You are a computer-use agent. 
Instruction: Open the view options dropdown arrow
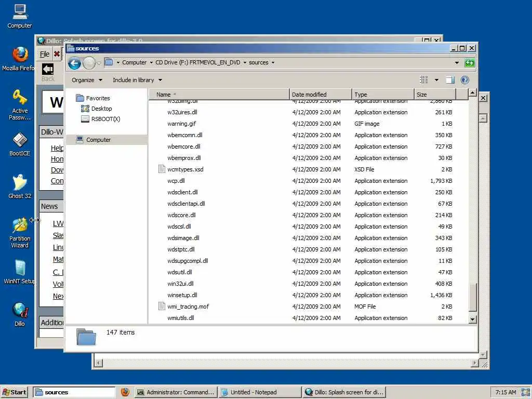[x=436, y=80]
